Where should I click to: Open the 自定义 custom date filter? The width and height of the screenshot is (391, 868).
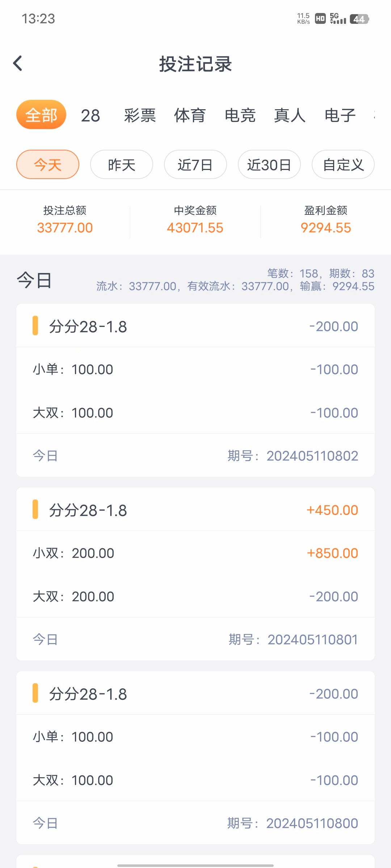pos(343,165)
